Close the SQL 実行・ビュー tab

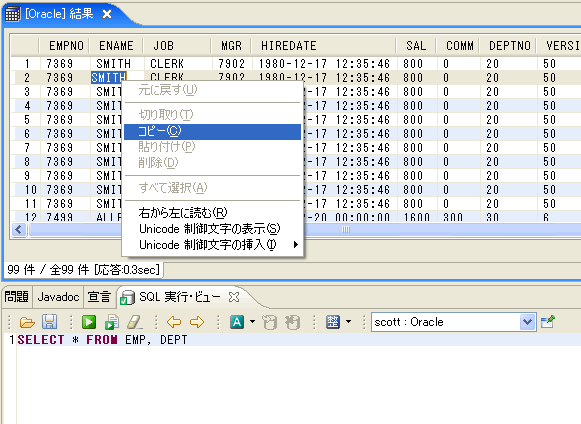point(234,297)
